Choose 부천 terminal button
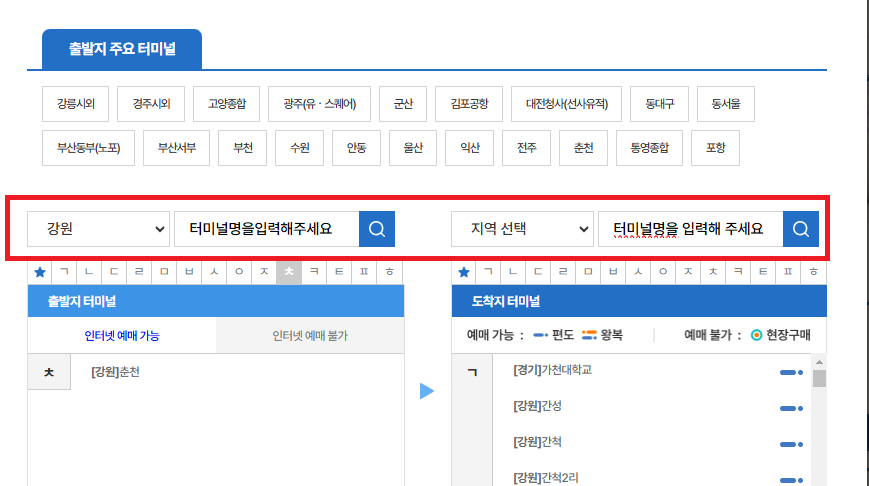This screenshot has height=486, width=869. tap(243, 148)
